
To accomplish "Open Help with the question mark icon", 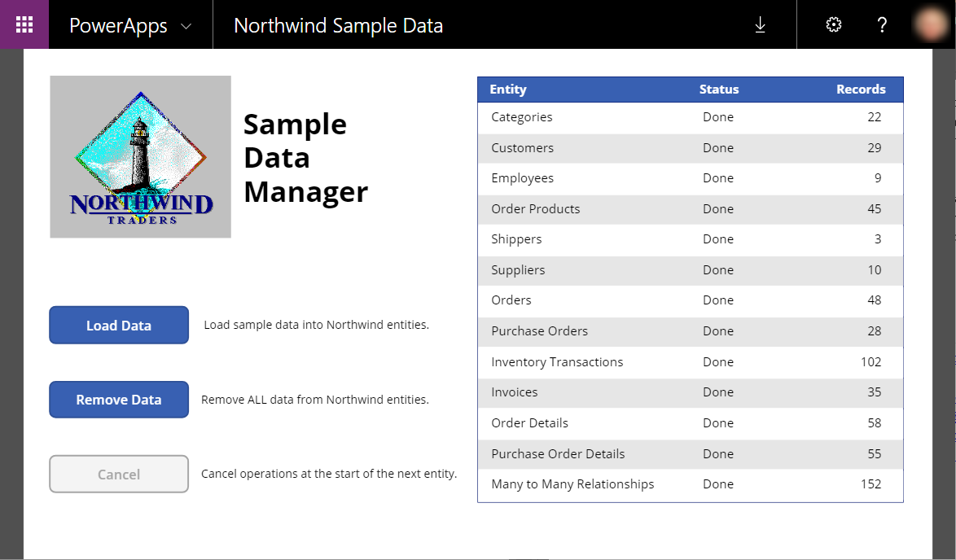I will (882, 24).
